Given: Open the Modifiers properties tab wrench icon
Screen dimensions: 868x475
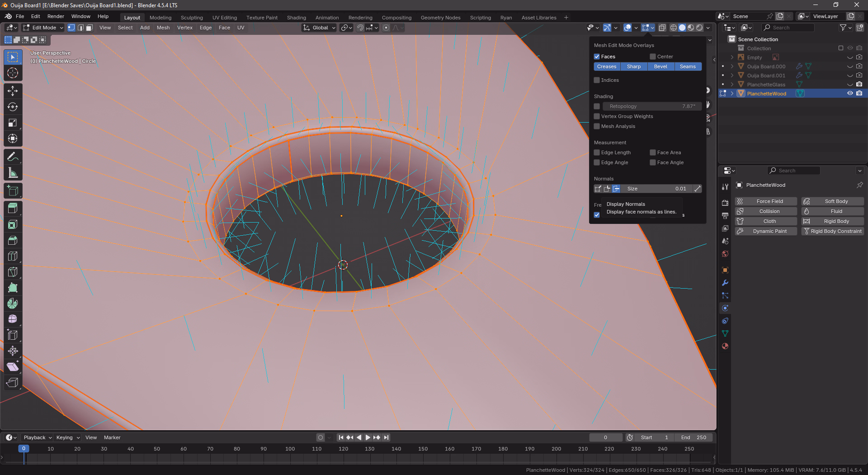Looking at the screenshot, I should [x=725, y=283].
